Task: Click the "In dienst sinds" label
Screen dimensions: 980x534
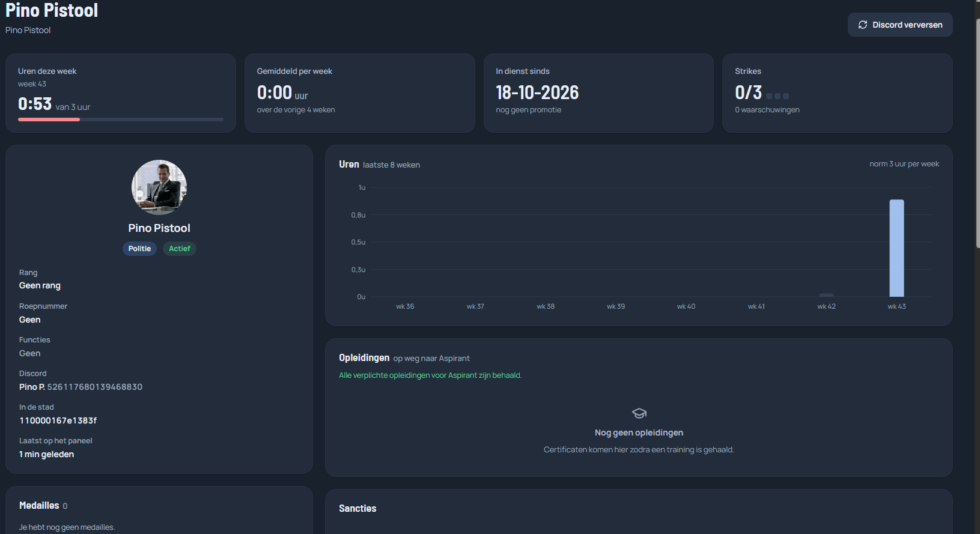Action: [523, 71]
